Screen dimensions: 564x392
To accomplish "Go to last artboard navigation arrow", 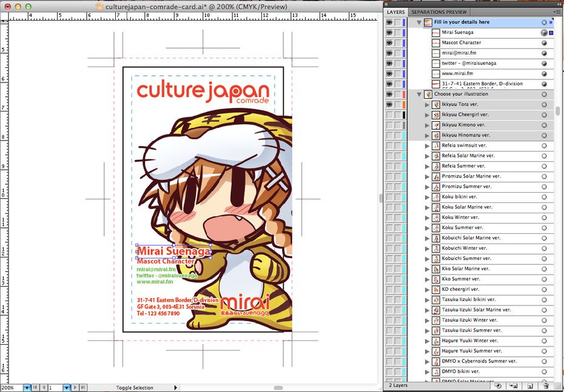I will pyautogui.click(x=83, y=387).
